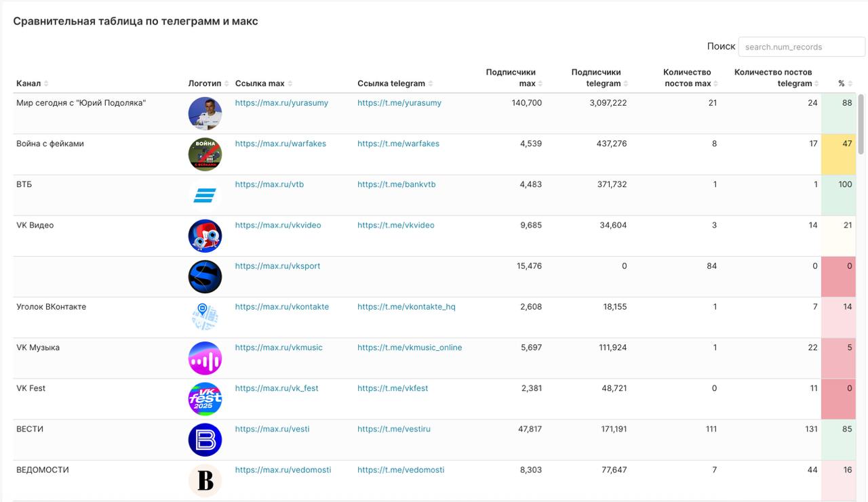The height and width of the screenshot is (502, 868).
Task: Click the Юрий Подоляка channel logo
Action: [205, 114]
